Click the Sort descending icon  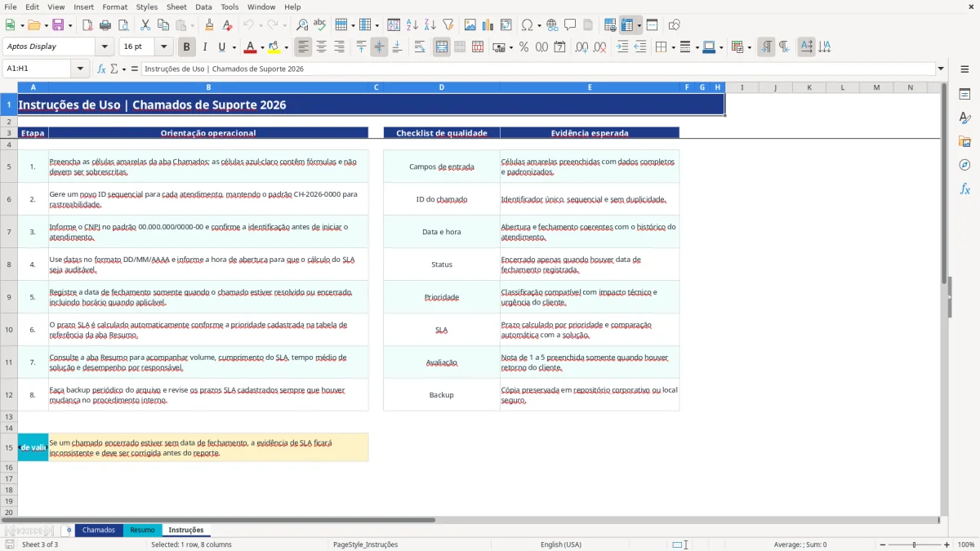point(430,25)
